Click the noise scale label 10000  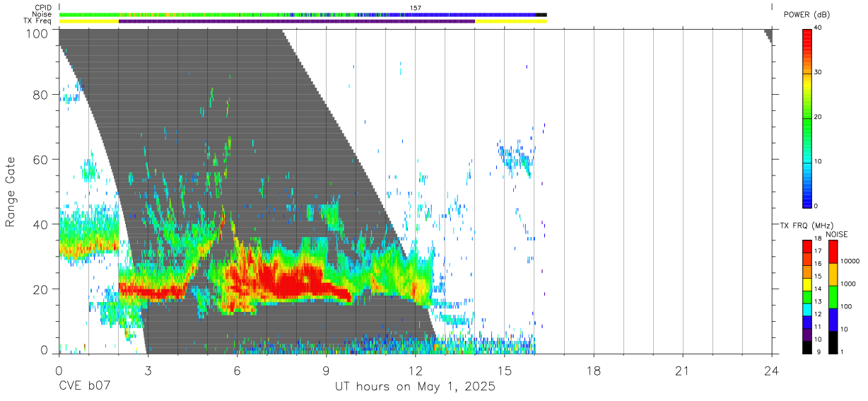[x=850, y=262]
